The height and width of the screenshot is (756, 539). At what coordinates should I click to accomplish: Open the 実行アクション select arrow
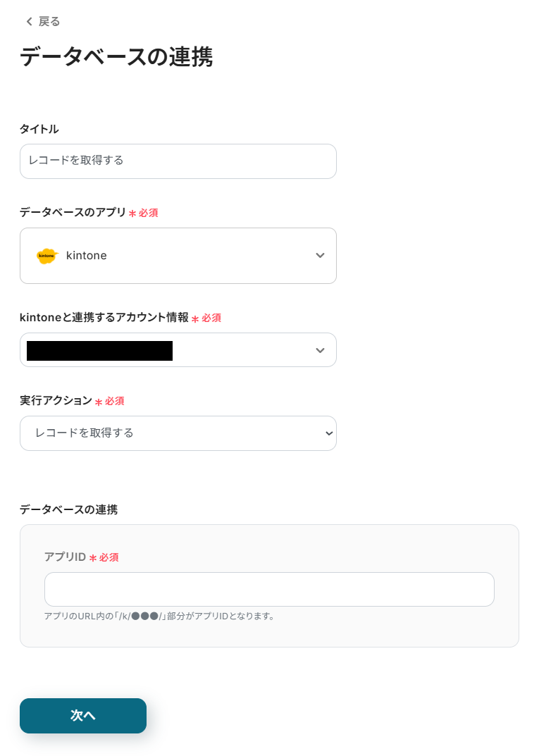click(x=328, y=433)
